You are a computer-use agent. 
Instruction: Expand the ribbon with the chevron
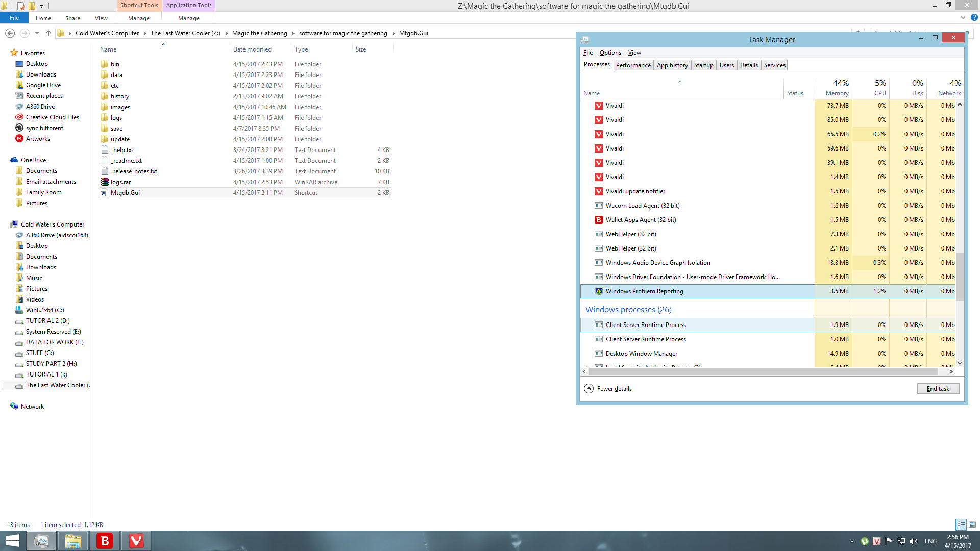coord(963,18)
